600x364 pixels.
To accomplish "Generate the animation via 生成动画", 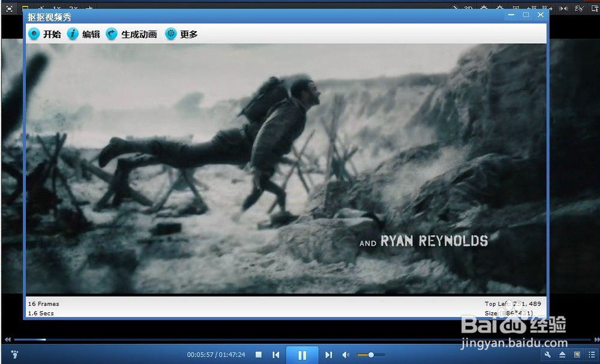I will pyautogui.click(x=131, y=34).
